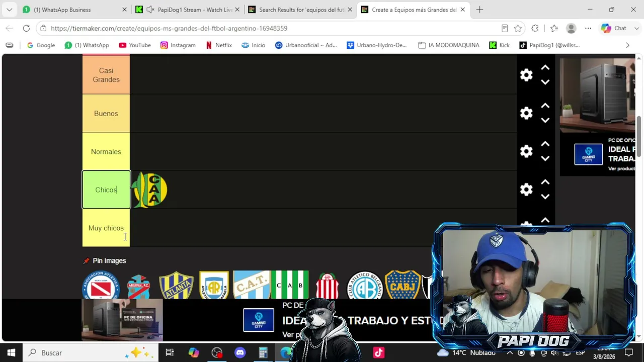The image size is (644, 362).
Task: Show more bookmarks with overflow chevron
Action: 627,45
